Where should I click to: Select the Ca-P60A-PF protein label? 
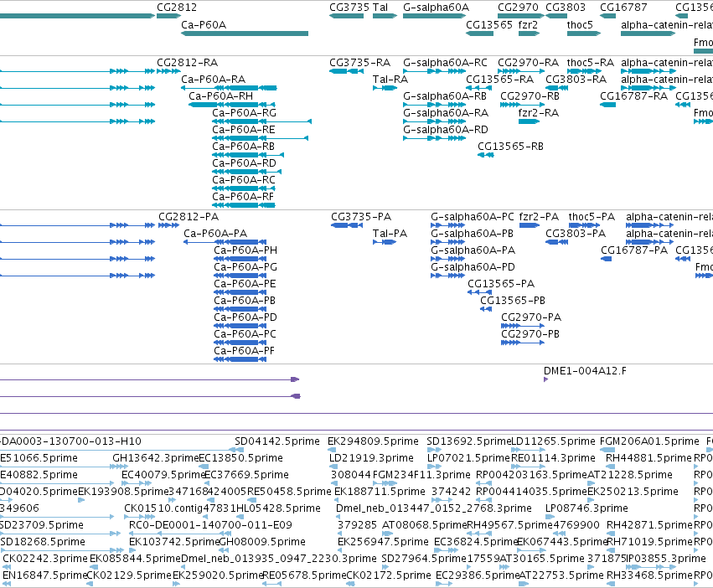(x=244, y=351)
